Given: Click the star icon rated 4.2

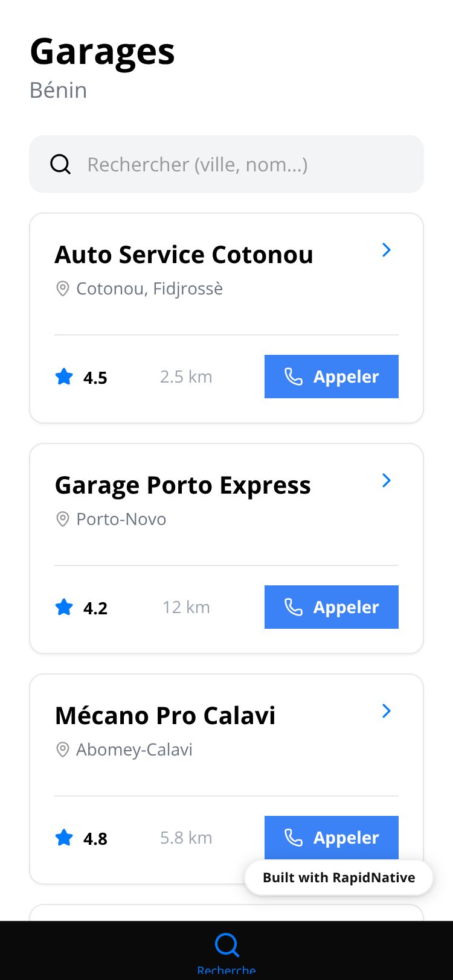Looking at the screenshot, I should click(x=64, y=608).
